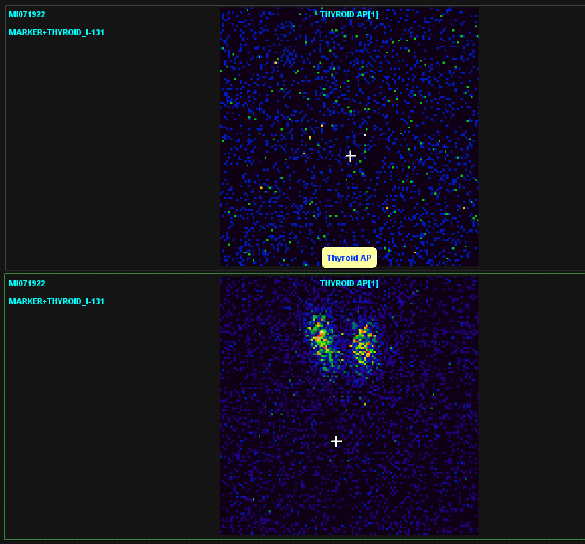Click the top panel THYROID AP[1] title
The width and height of the screenshot is (585, 544).
click(x=349, y=15)
